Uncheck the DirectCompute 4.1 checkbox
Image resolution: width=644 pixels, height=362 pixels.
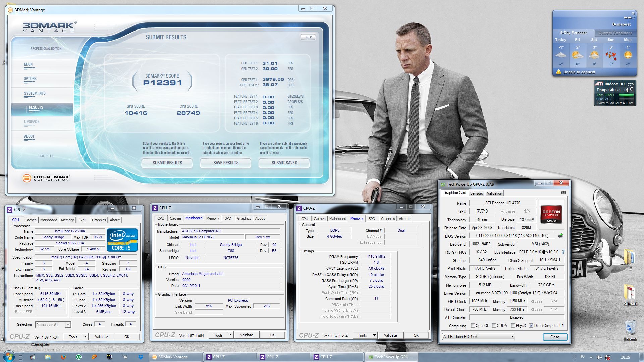(x=531, y=325)
